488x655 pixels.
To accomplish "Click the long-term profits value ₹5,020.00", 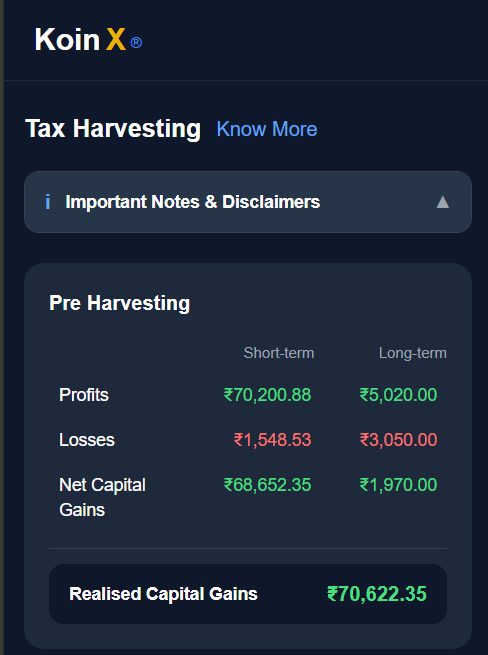I will [x=398, y=395].
